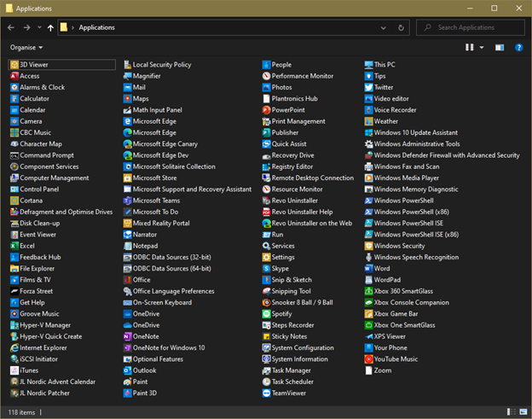Click the folder icon in address bar

point(64,27)
